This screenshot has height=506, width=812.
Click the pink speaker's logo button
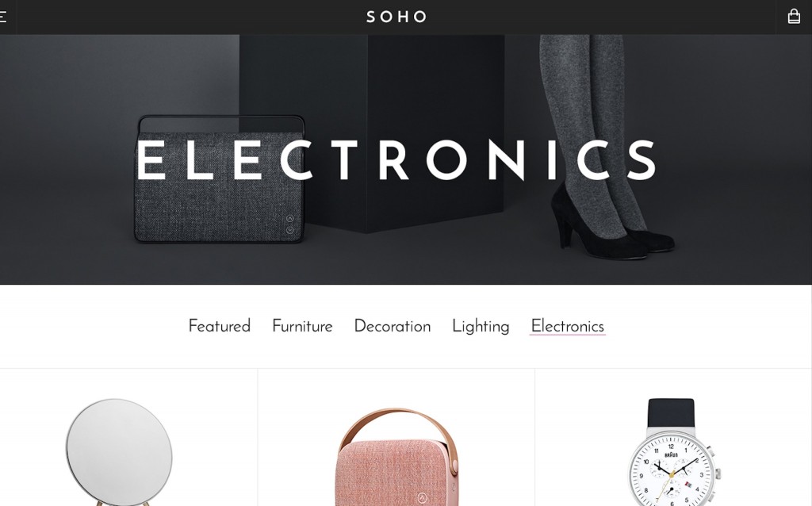tap(422, 498)
